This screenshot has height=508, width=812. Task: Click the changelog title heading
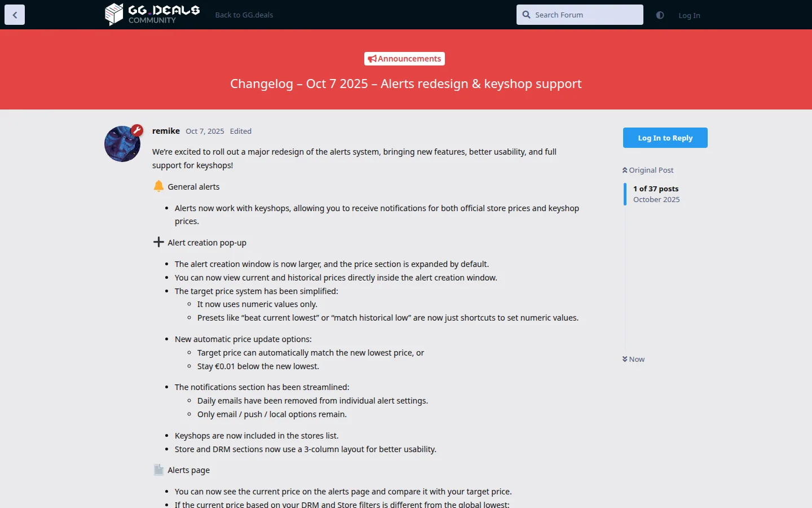pyautogui.click(x=406, y=84)
